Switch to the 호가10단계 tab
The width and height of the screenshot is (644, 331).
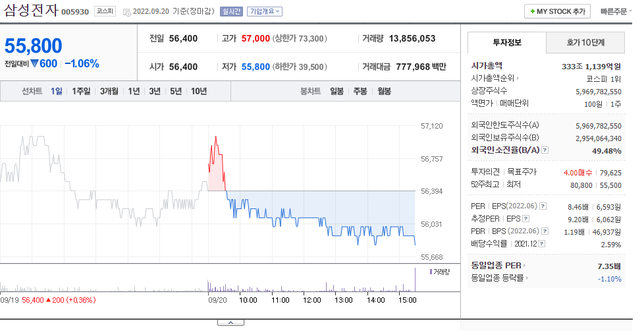[x=585, y=42]
